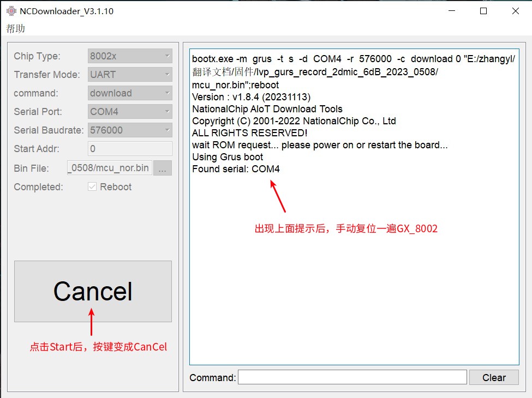Image resolution: width=532 pixels, height=398 pixels.
Task: Click the "Completed:" label
Action: [38, 187]
